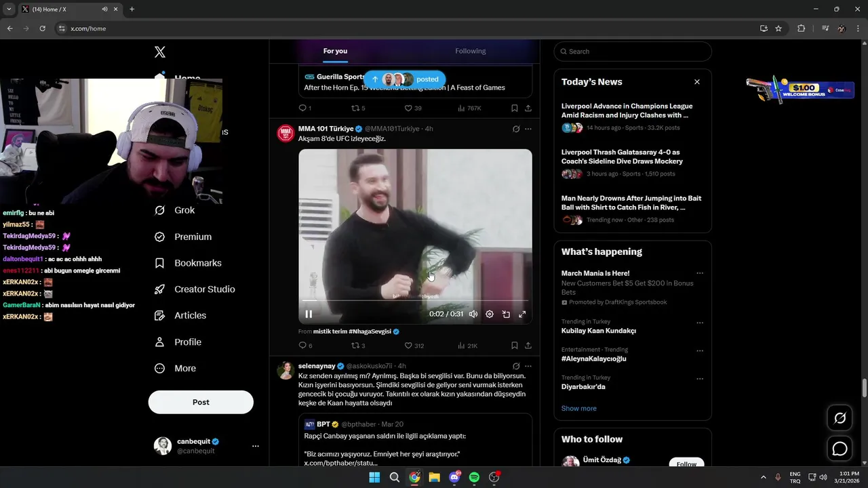Open canbequit account options menu
The height and width of the screenshot is (488, 868).
[x=256, y=446]
